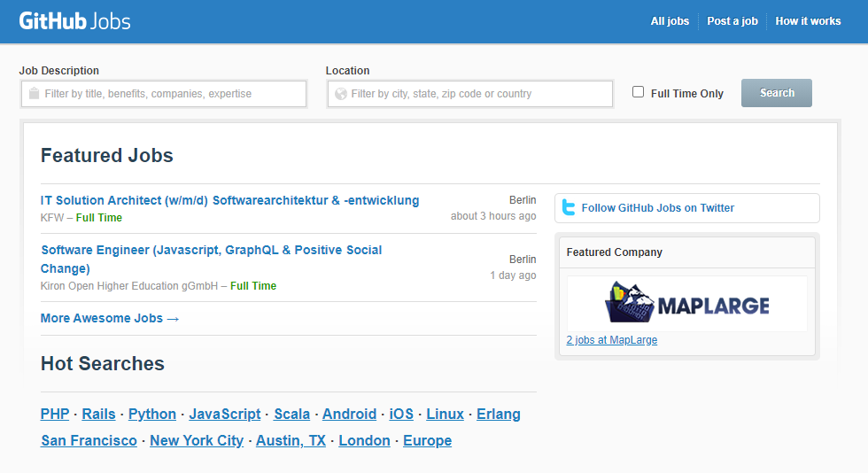Select the Python hot search
This screenshot has height=473, width=868.
pos(152,414)
